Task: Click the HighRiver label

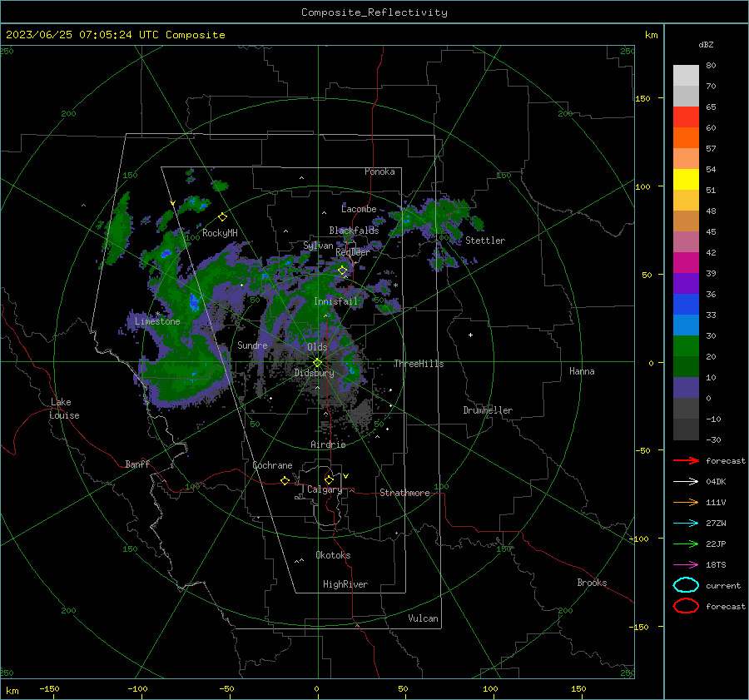Action: point(345,584)
